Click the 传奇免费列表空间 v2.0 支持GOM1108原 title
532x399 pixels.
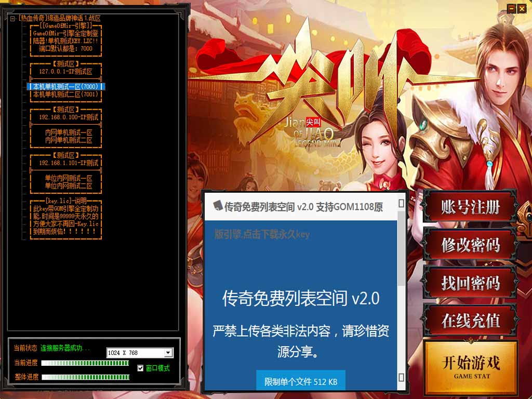(x=303, y=207)
